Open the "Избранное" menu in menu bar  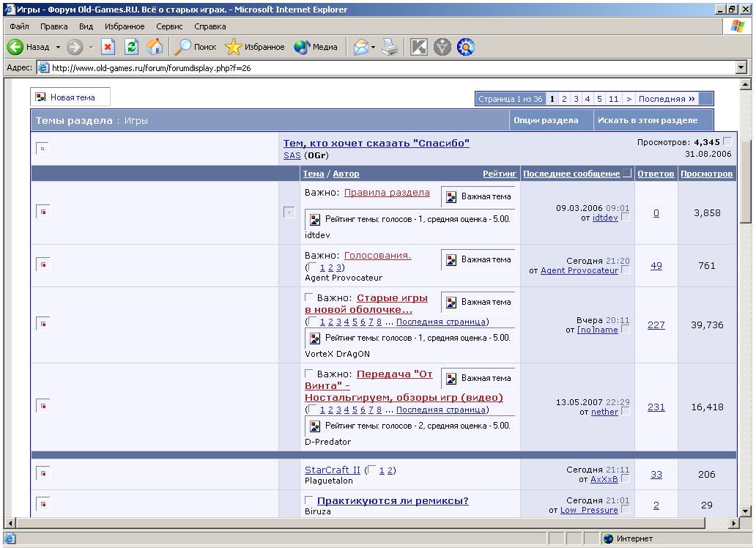coord(122,26)
